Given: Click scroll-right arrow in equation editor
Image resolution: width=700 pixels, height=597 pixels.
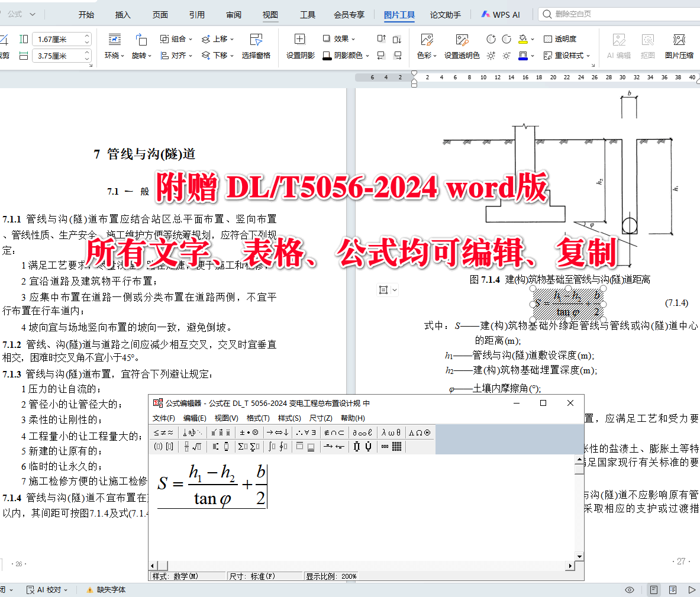Looking at the screenshot, I should 570,566.
